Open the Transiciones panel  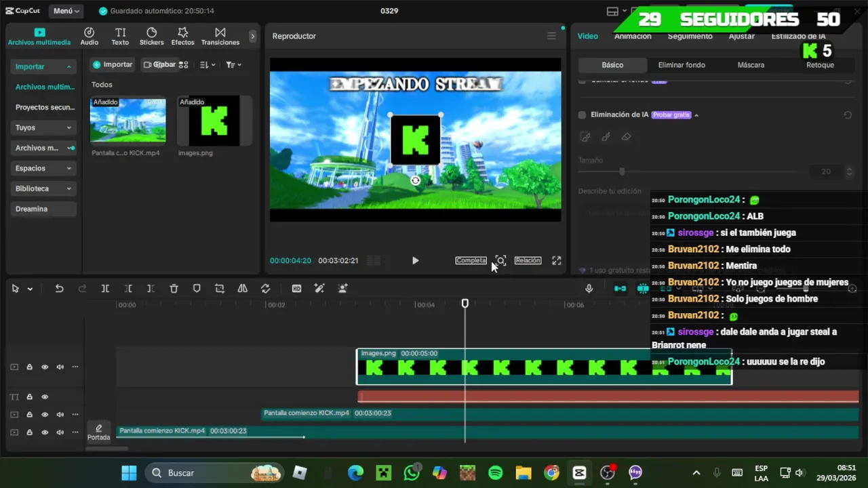tap(220, 37)
